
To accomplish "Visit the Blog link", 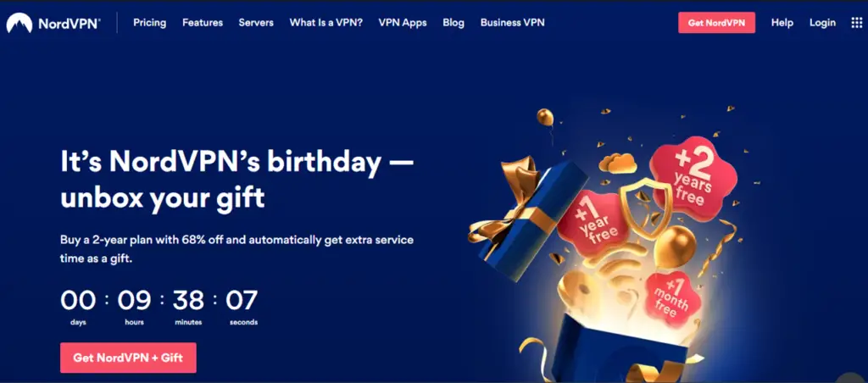I will coord(453,23).
